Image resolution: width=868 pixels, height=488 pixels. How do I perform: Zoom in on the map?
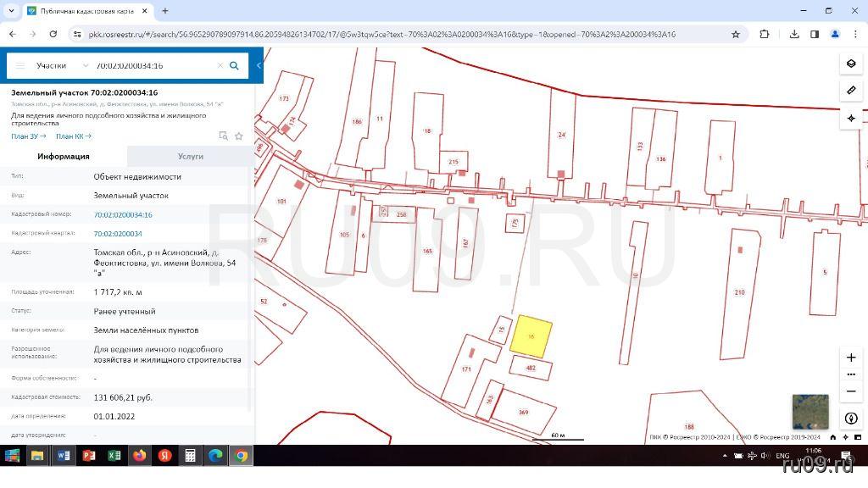(851, 358)
